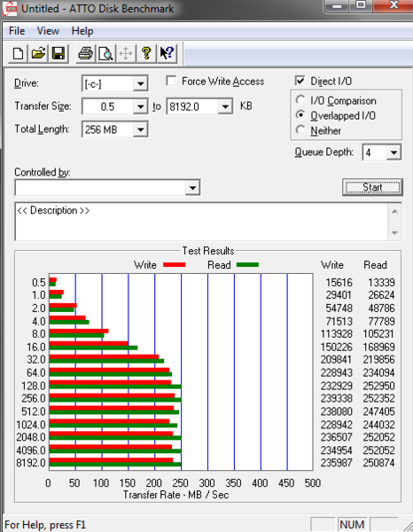The width and height of the screenshot is (413, 532).
Task: Save results using the floppy disk icon
Action: [58, 53]
